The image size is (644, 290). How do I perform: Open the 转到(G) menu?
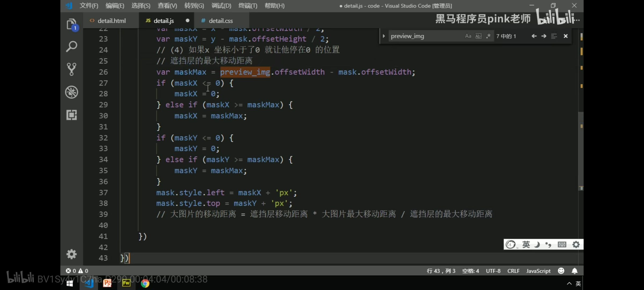click(194, 6)
